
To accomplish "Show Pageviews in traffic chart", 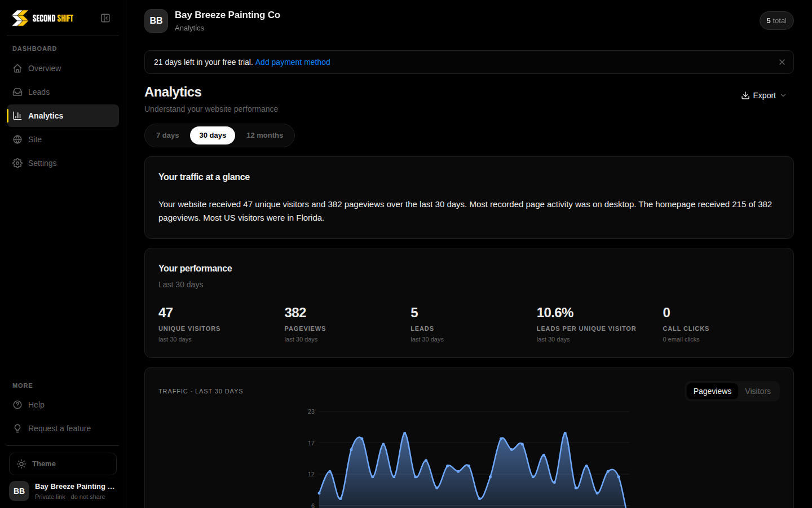I will 712,391.
